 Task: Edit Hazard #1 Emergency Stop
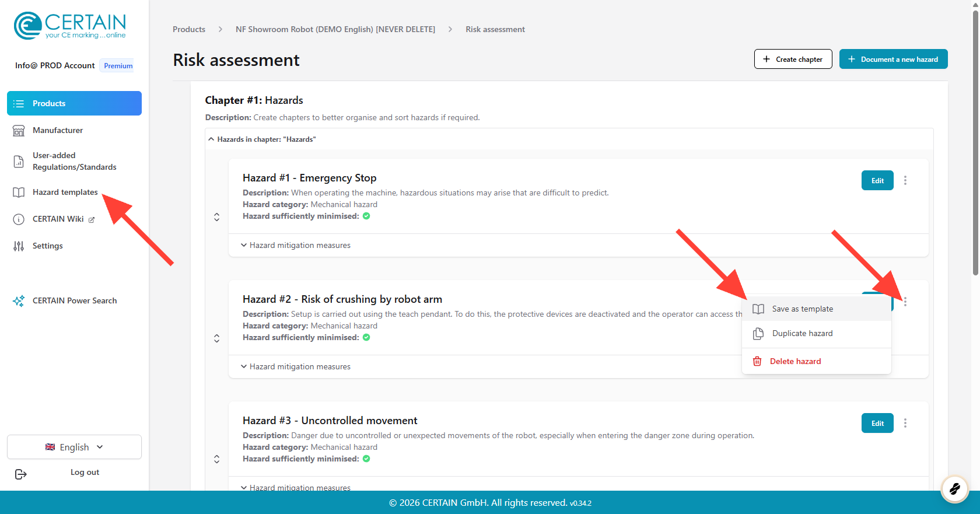click(877, 180)
